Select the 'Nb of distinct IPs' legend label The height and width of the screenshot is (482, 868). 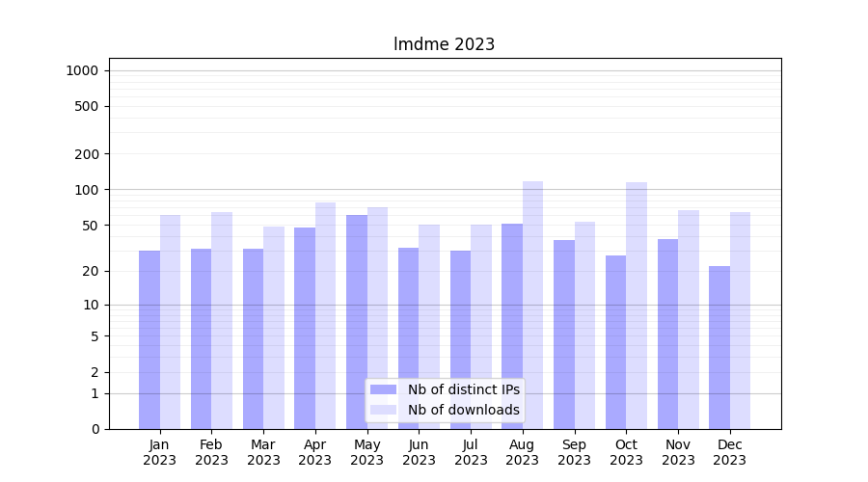(x=463, y=389)
